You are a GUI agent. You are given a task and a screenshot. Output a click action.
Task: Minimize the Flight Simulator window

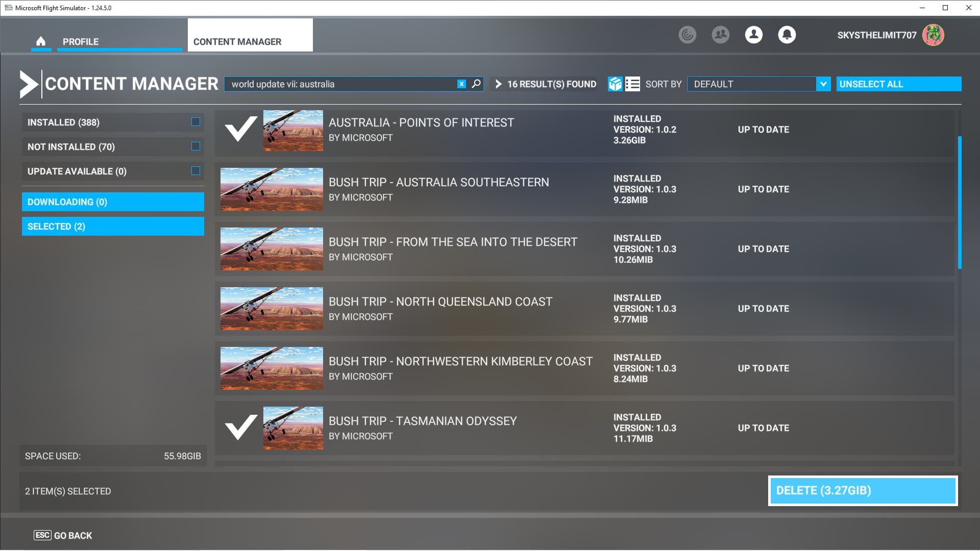(x=922, y=8)
